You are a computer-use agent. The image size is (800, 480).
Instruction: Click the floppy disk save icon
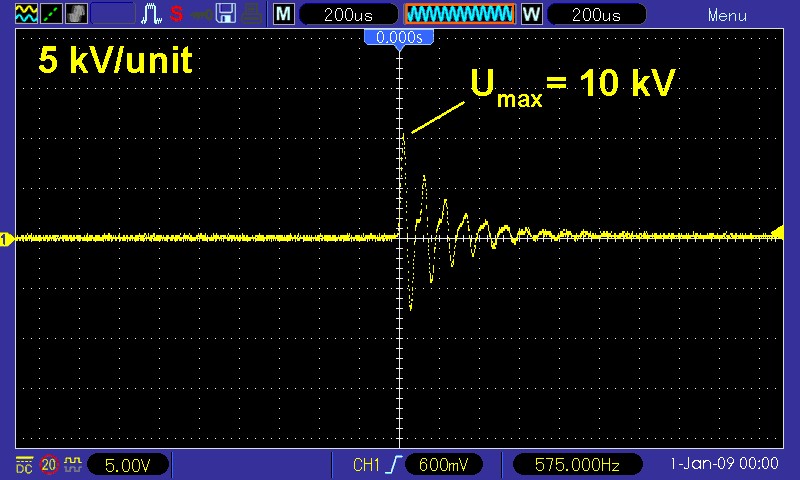(226, 15)
